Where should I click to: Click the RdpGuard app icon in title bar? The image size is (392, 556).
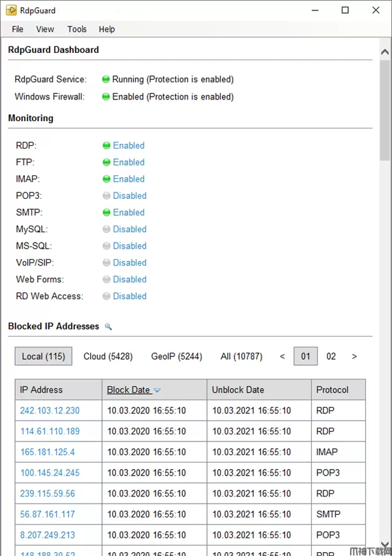coord(11,10)
